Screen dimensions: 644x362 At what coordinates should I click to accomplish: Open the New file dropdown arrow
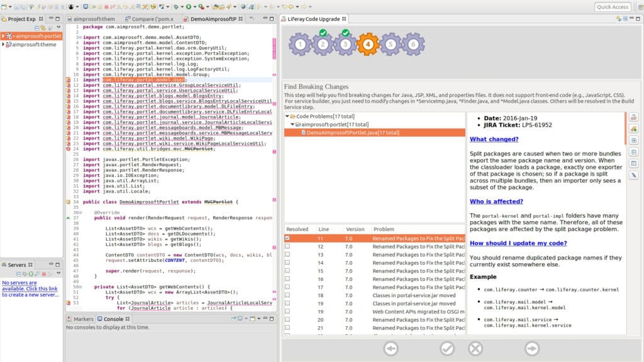(10, 7)
